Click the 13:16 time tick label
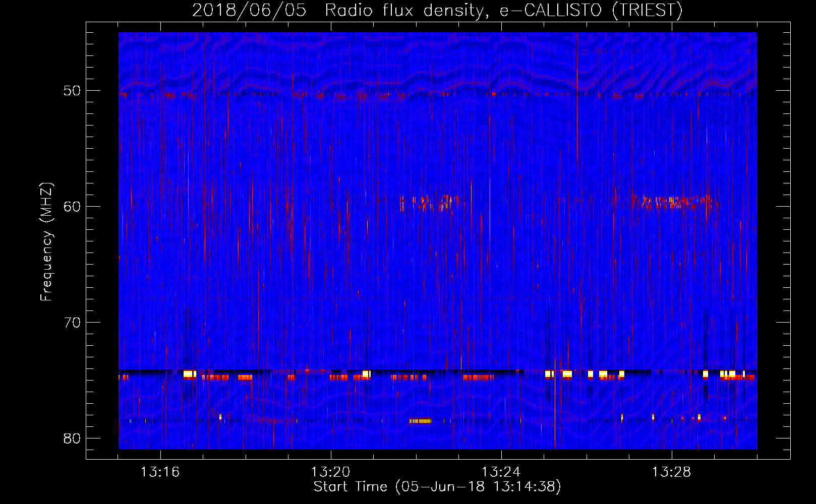The width and height of the screenshot is (816, 504). tap(160, 472)
